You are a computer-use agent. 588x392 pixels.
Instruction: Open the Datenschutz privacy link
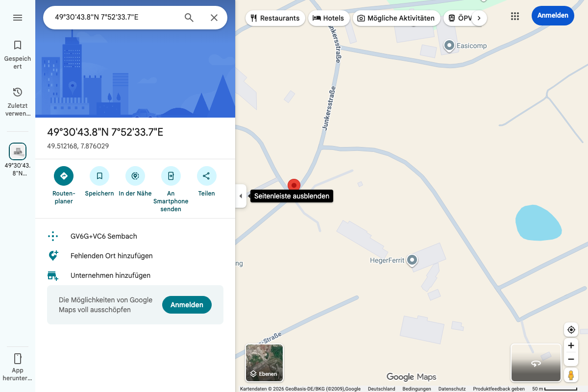452,389
